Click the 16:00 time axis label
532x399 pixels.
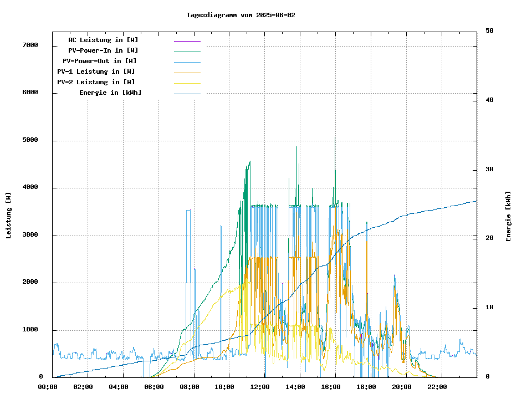click(x=330, y=387)
